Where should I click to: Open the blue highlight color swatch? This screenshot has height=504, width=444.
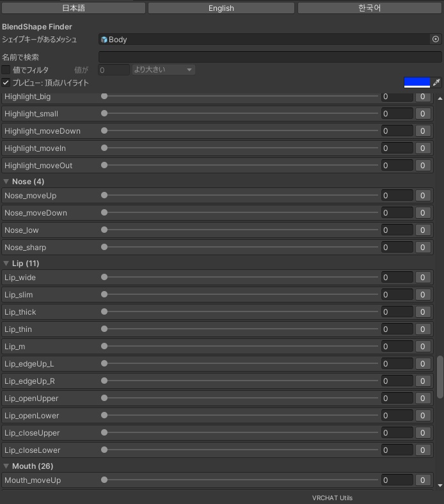pos(417,83)
